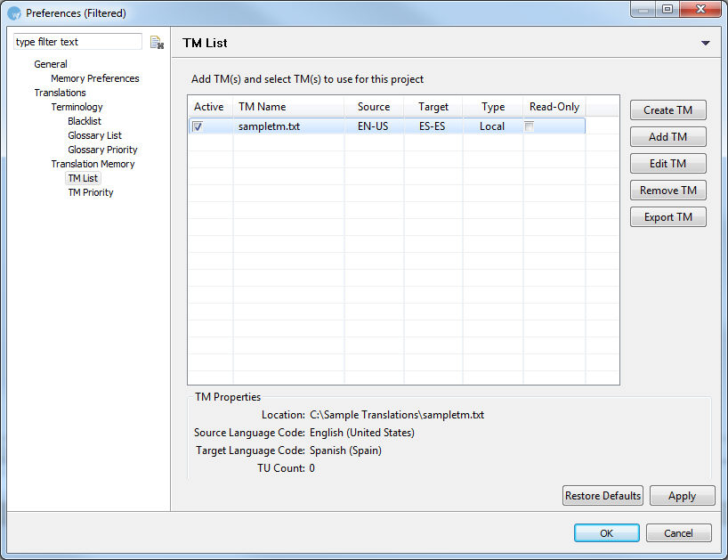Viewport: 728px width, 560px height.
Task: Click the clear filter text icon
Action: click(x=157, y=43)
